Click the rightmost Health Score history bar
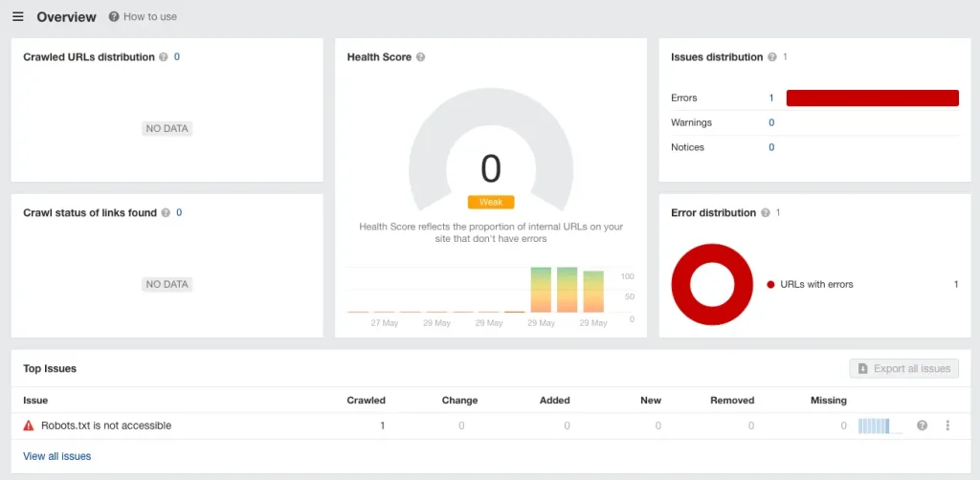980x480 pixels. 593,292
